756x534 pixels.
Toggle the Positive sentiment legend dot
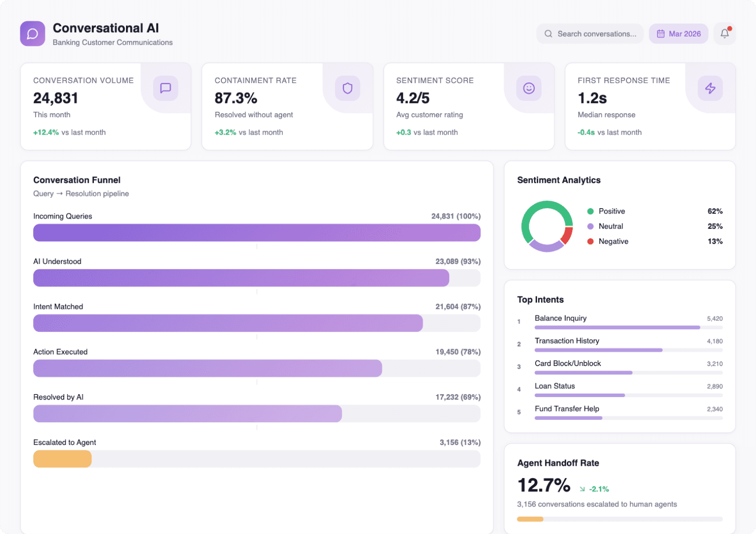click(x=590, y=211)
